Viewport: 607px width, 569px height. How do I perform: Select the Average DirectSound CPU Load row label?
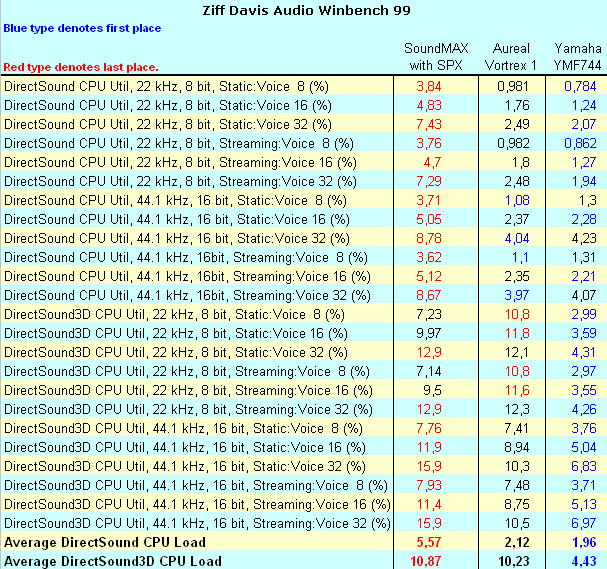[105, 542]
